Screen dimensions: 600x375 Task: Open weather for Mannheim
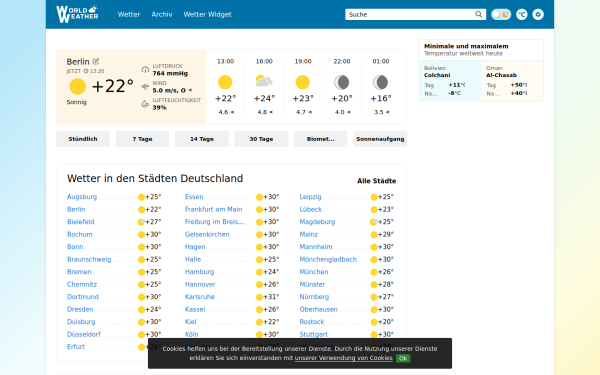click(x=316, y=247)
